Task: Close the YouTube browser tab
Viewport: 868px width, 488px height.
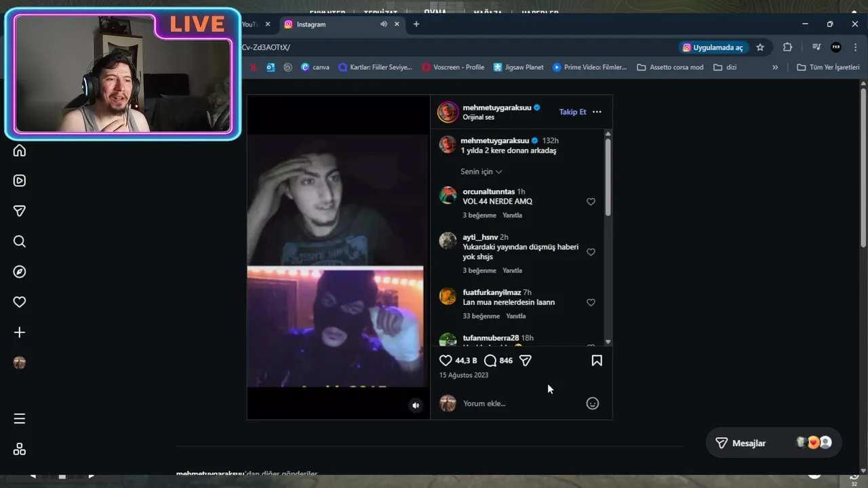Action: (x=267, y=24)
